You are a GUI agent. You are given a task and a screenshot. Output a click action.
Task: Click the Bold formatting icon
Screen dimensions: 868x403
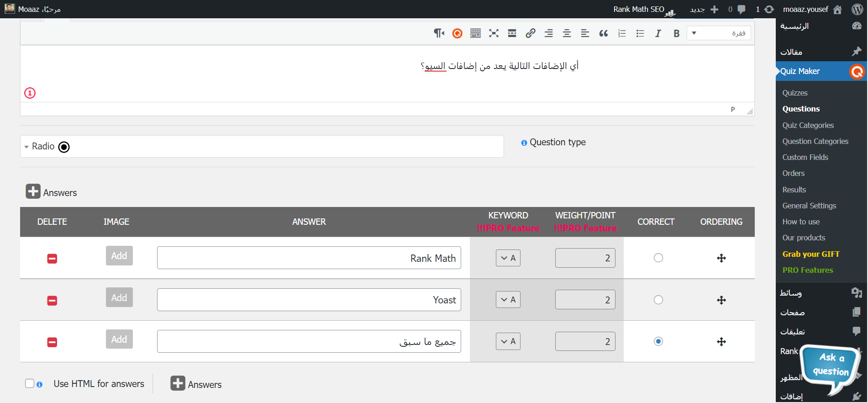(676, 33)
